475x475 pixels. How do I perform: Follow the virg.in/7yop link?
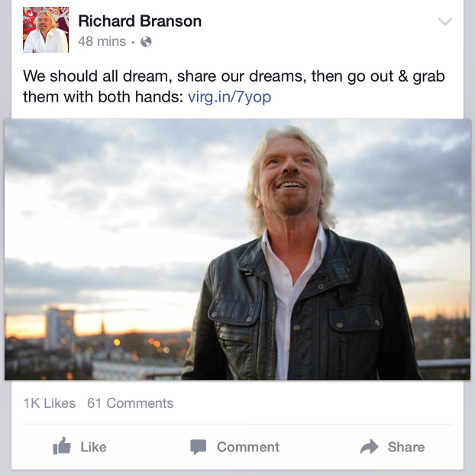click(x=230, y=97)
